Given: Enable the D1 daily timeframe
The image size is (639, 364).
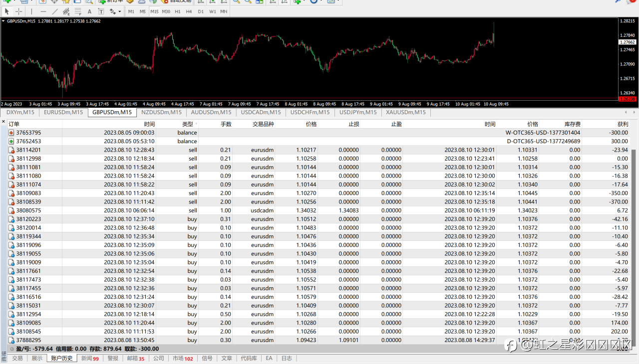Looking at the screenshot, I should tap(201, 11).
